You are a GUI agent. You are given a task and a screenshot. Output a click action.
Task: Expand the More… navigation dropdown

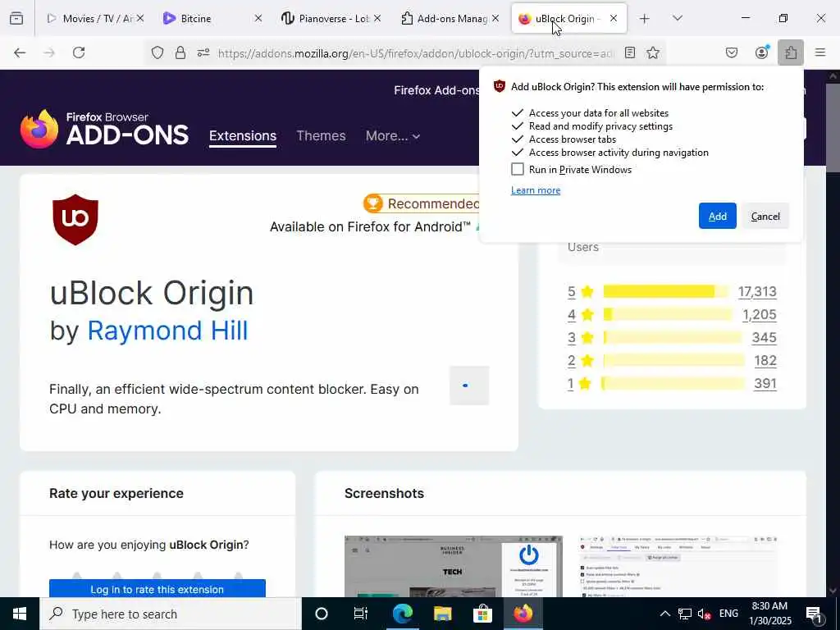(393, 136)
